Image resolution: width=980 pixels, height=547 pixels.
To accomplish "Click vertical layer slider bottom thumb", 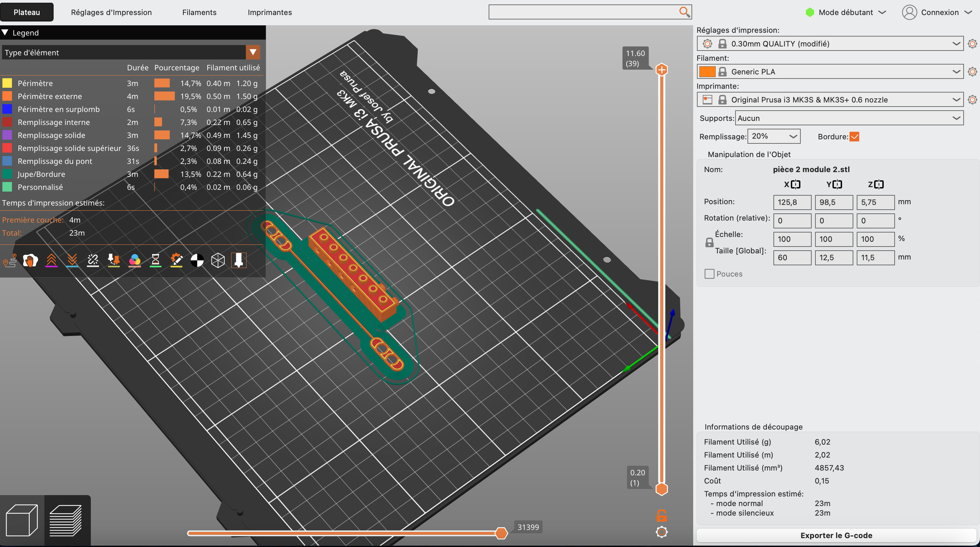I will coord(661,489).
